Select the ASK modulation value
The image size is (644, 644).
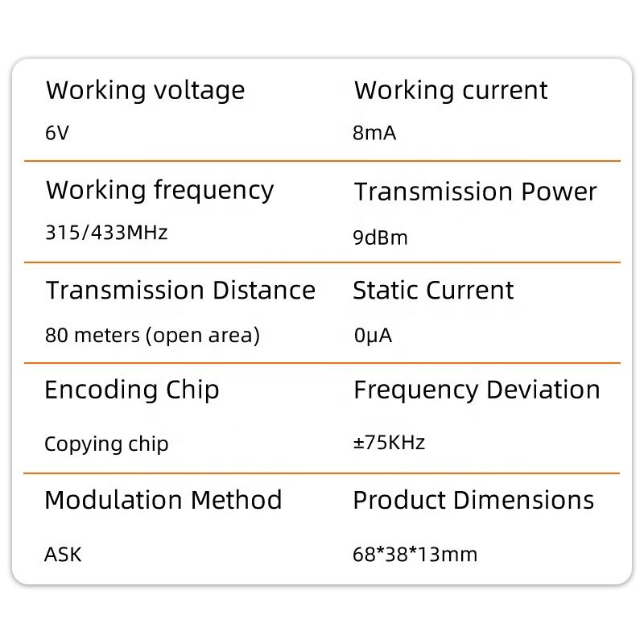tap(63, 555)
